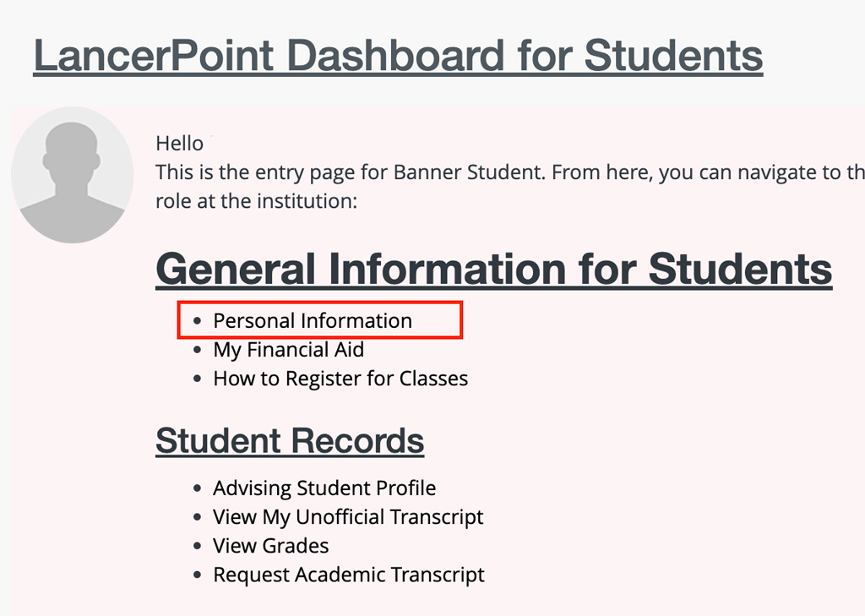Screen dimensions: 865x616
Task: Go to My Financial Aid
Action: (288, 350)
